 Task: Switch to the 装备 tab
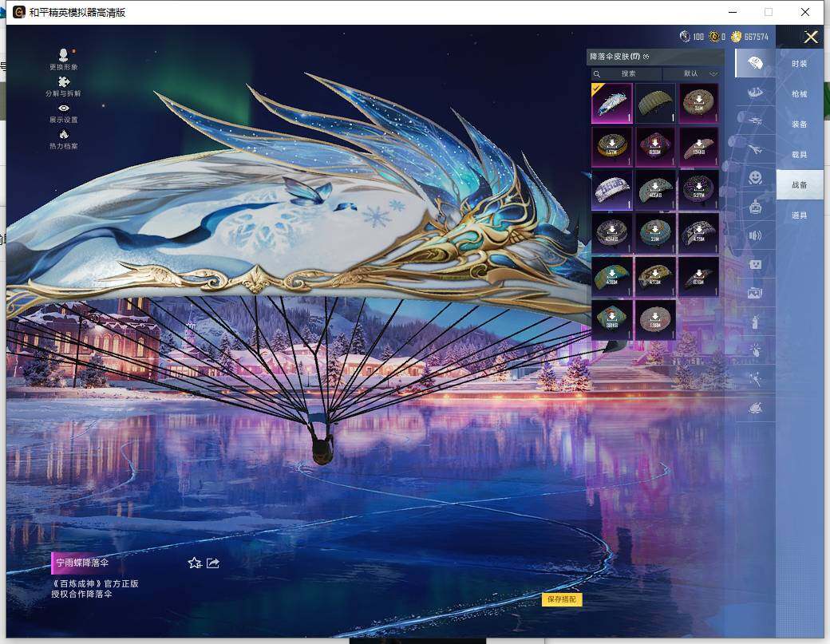point(800,124)
